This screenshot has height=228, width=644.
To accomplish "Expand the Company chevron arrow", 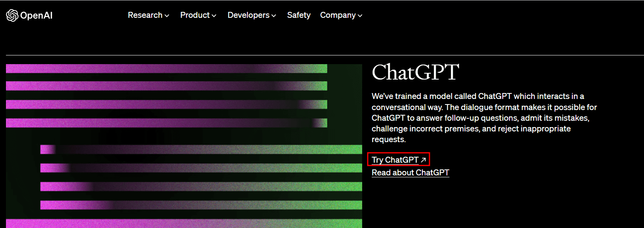I will [x=360, y=16].
